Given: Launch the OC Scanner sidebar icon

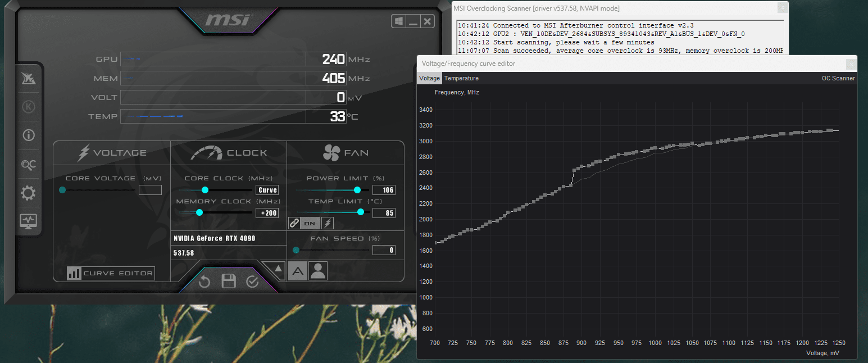Looking at the screenshot, I should pyautogui.click(x=28, y=165).
